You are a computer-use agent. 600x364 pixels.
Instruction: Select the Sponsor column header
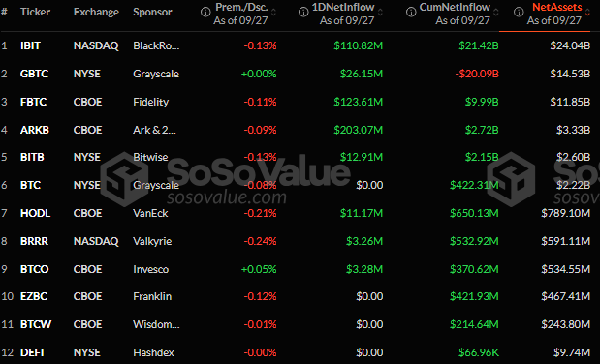pyautogui.click(x=152, y=12)
